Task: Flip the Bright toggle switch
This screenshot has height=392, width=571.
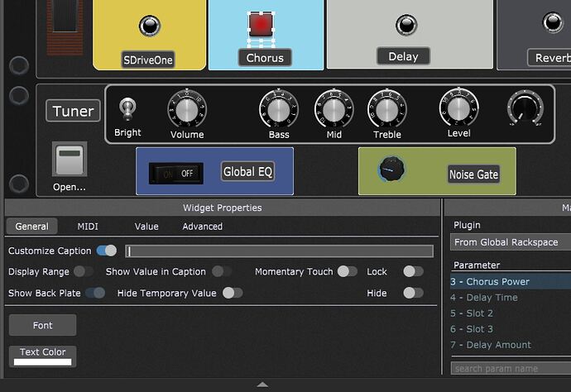Action: [127, 108]
